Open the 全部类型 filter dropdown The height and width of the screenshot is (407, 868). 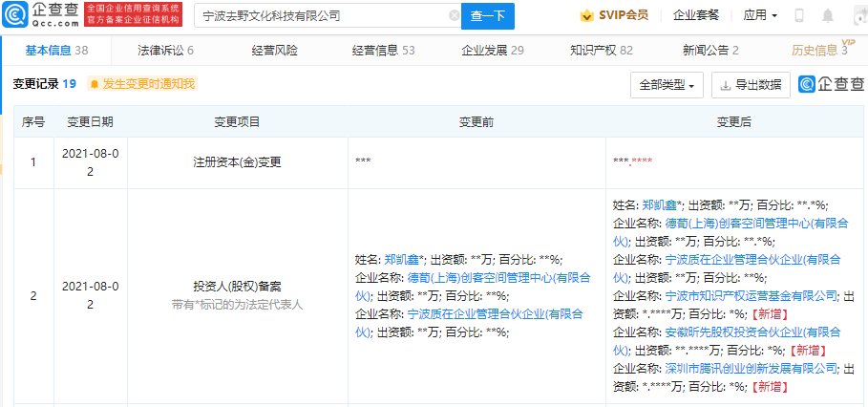(667, 85)
